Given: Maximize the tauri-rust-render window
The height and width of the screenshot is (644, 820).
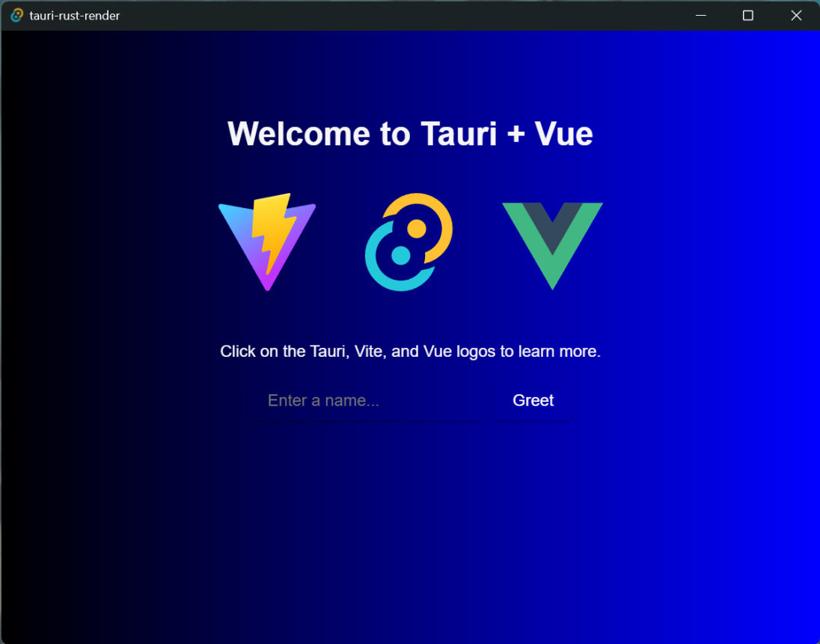Looking at the screenshot, I should (x=748, y=16).
